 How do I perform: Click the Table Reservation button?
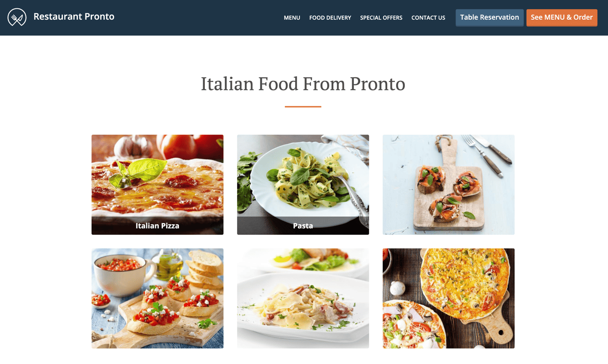coord(489,18)
